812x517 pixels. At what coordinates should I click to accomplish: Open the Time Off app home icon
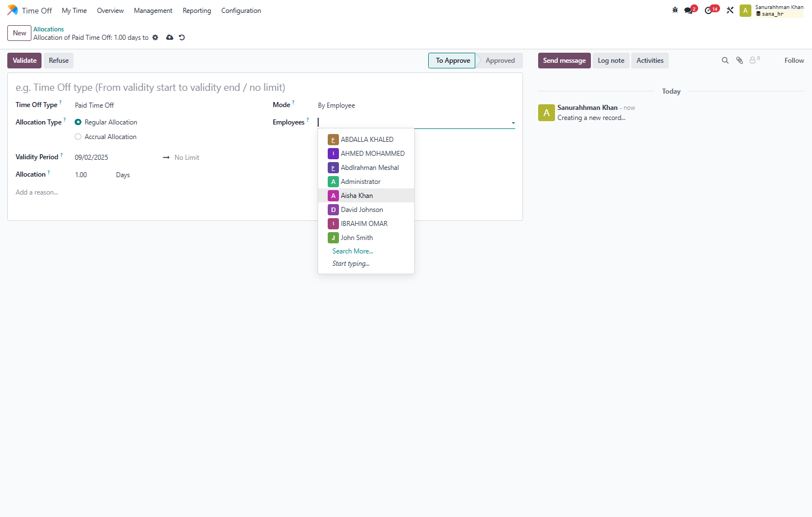click(x=12, y=10)
